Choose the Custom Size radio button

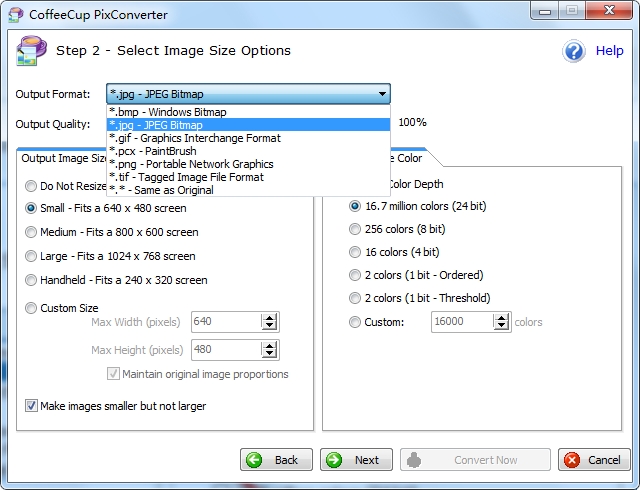32,308
